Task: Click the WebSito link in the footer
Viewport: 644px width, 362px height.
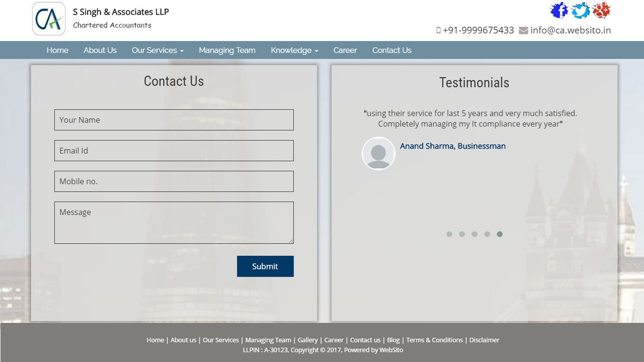Action: tap(391, 350)
